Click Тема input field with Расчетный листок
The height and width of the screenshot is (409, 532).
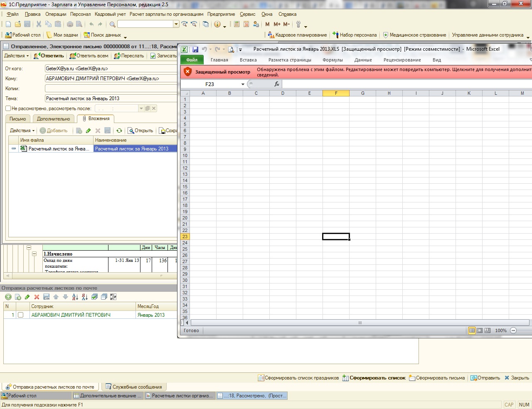pos(111,99)
